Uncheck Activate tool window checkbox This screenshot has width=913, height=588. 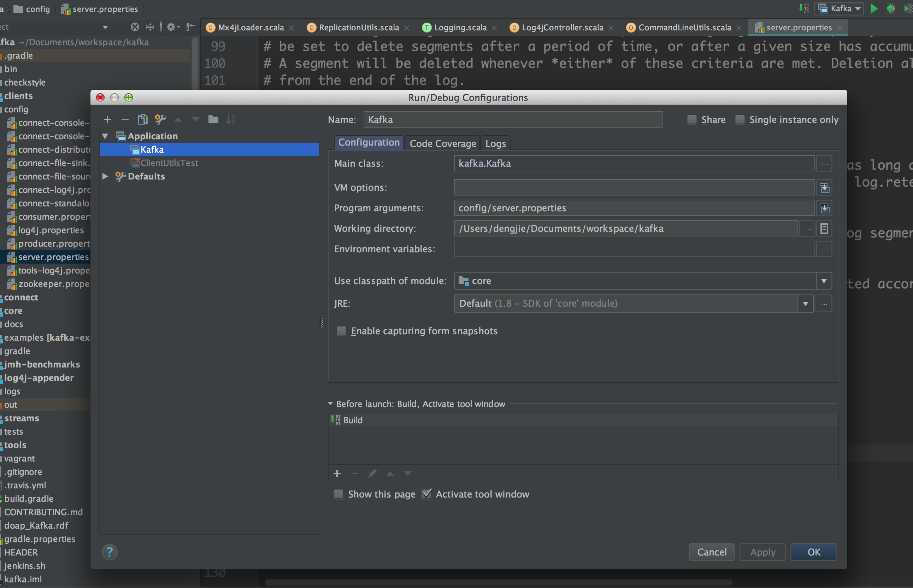427,494
